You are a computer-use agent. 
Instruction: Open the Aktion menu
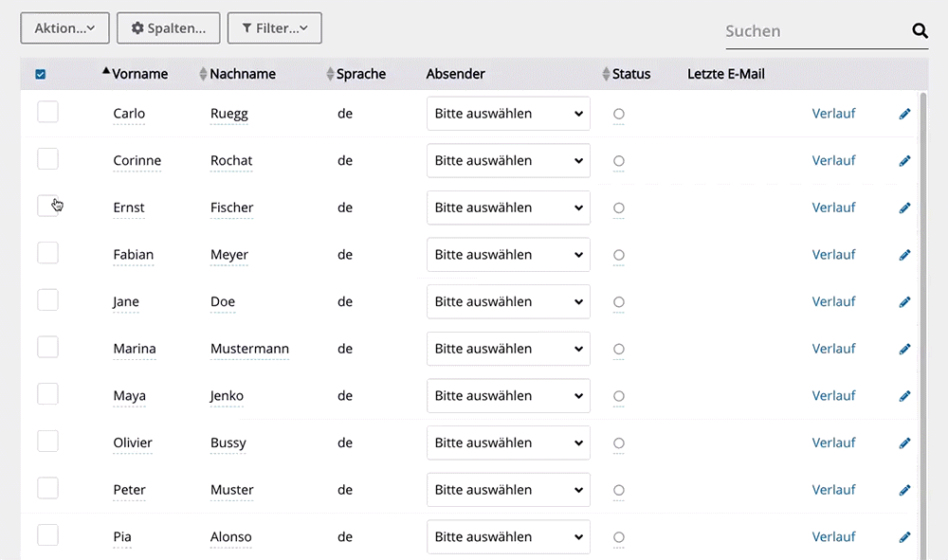[64, 27]
